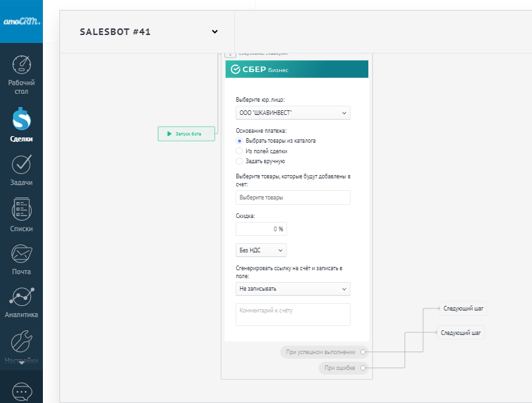Click the СБЕР Бизнес header logo
532x403 pixels.
pyautogui.click(x=259, y=69)
